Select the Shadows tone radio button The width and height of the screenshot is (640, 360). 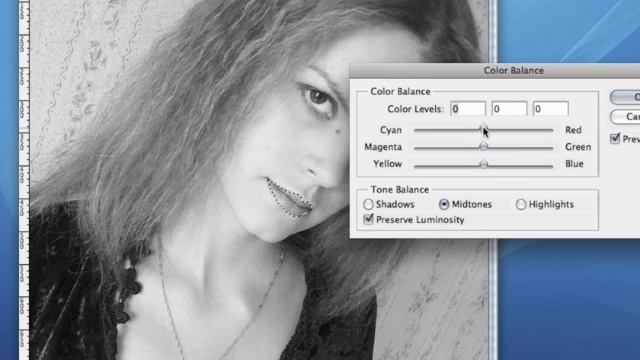click(368, 204)
